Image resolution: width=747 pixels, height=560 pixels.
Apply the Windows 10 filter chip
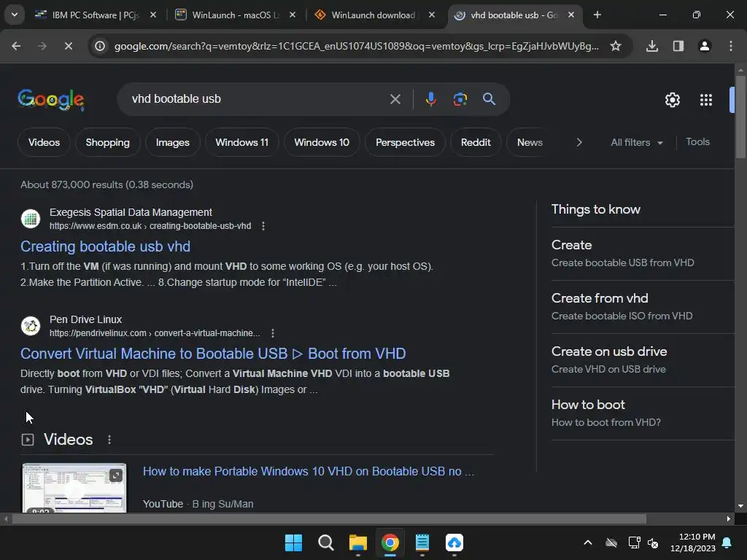pos(322,142)
